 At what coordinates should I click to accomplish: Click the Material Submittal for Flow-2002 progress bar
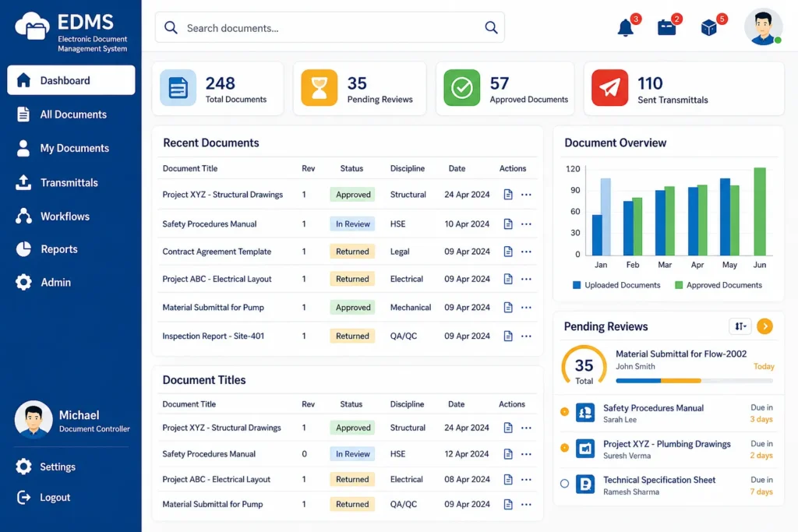pyautogui.click(x=694, y=380)
